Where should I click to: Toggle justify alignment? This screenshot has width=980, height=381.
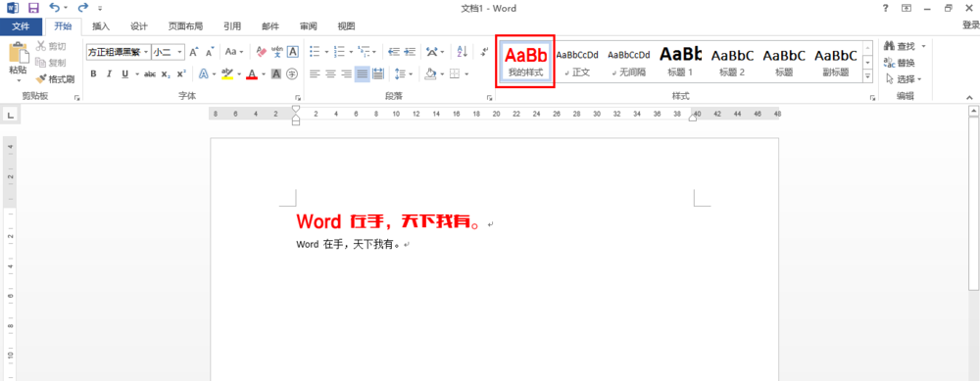(x=362, y=73)
